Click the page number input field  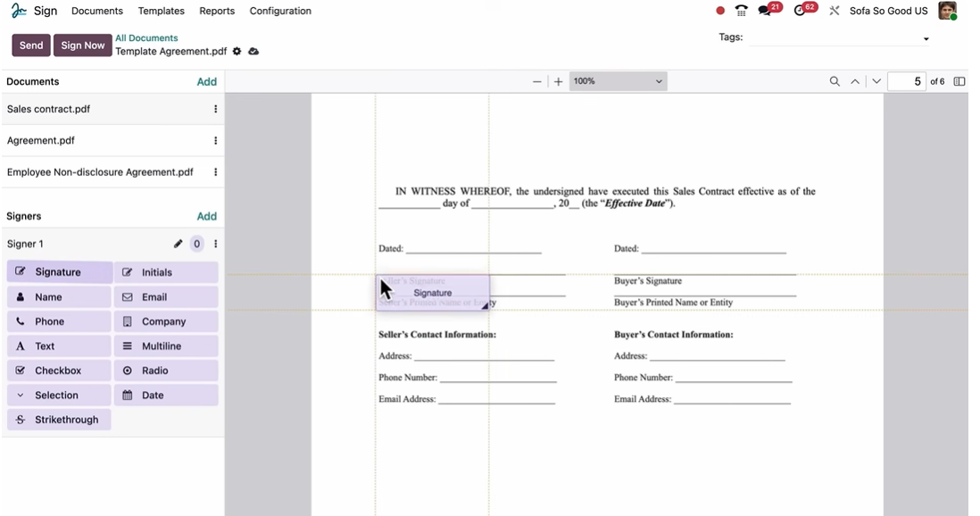(x=906, y=81)
